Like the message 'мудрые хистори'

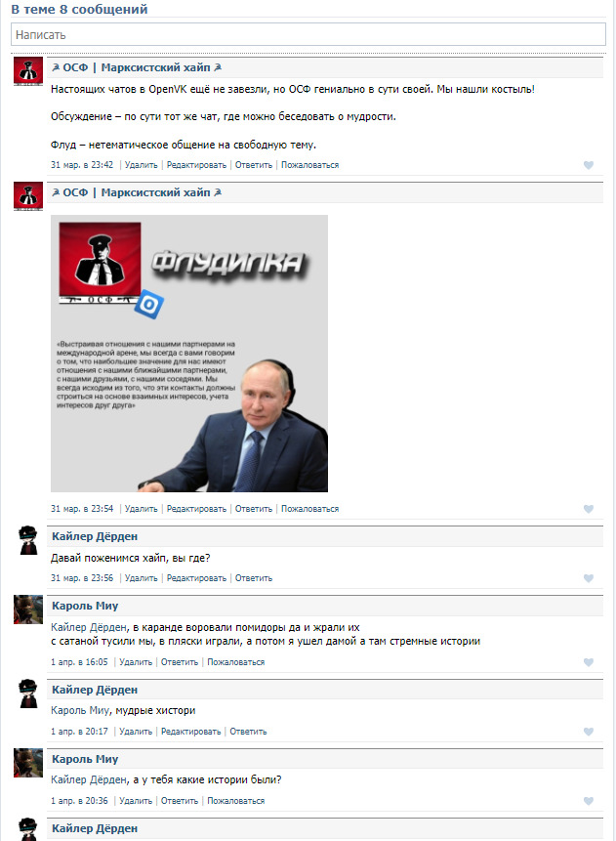click(588, 732)
